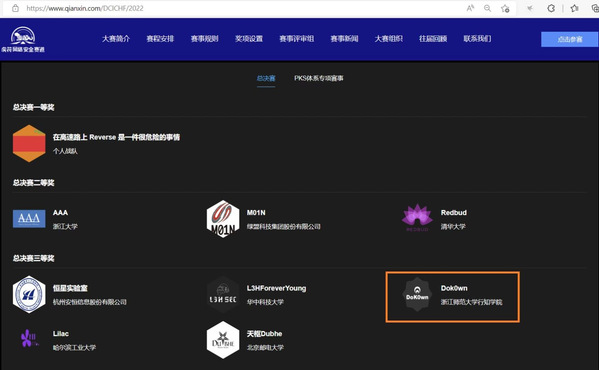
Task: Click the blue 点击参赛 button
Action: [x=570, y=39]
